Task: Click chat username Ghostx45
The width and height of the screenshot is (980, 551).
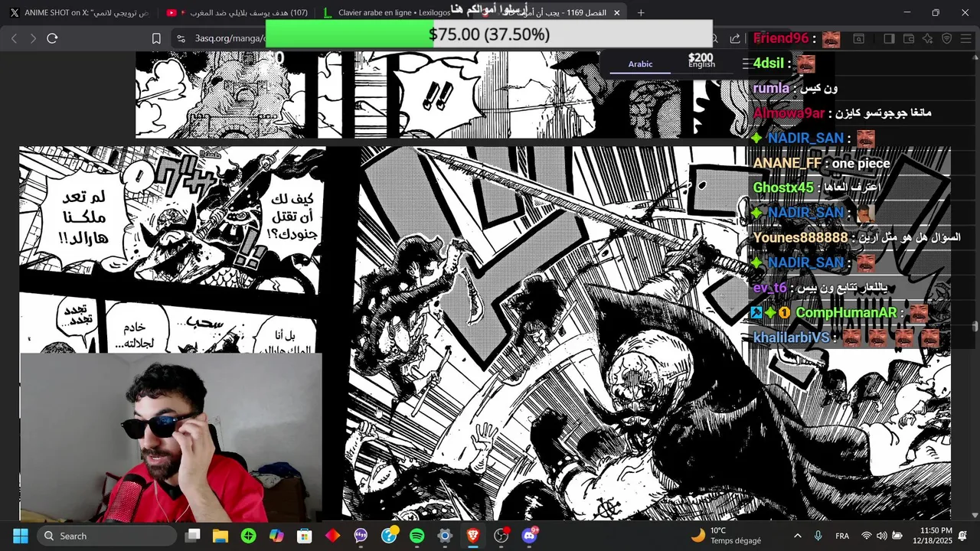Action: pyautogui.click(x=783, y=187)
